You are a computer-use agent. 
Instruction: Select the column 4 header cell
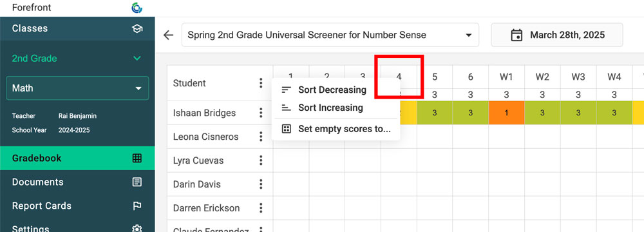[399, 77]
